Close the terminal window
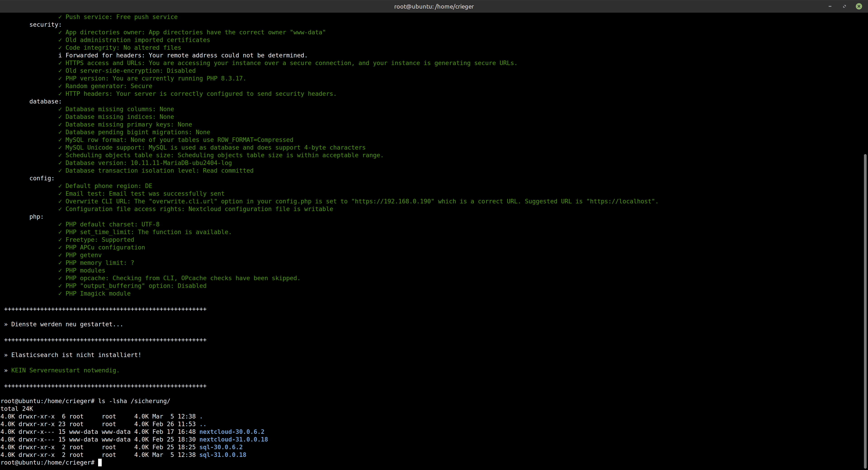Image resolution: width=868 pixels, height=470 pixels. click(x=859, y=6)
